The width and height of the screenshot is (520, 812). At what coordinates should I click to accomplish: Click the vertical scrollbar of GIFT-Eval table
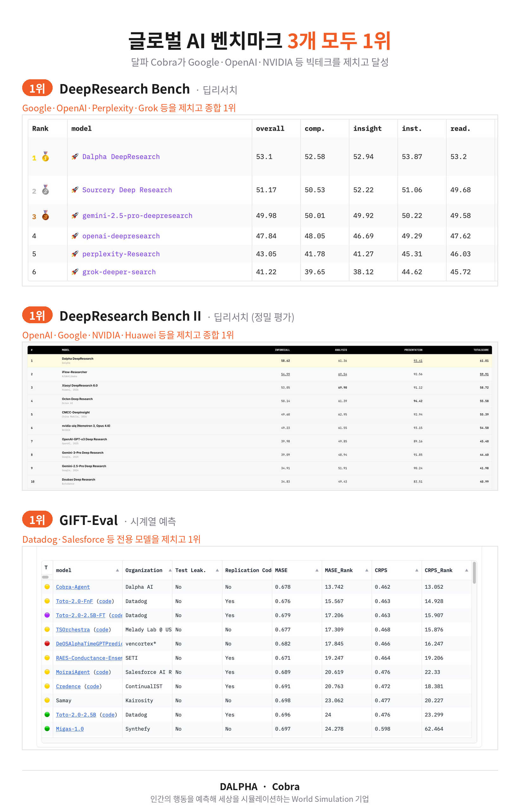(x=474, y=572)
